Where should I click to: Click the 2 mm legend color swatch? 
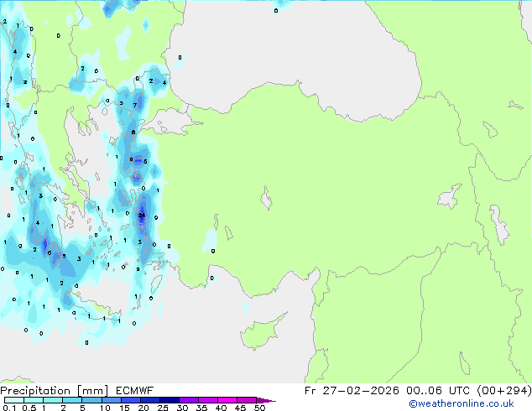tap(72, 400)
